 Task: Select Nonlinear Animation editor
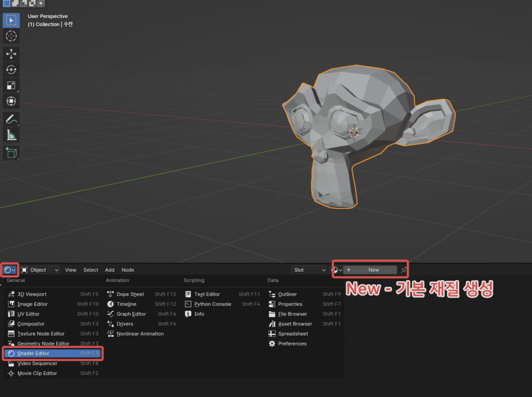point(141,334)
